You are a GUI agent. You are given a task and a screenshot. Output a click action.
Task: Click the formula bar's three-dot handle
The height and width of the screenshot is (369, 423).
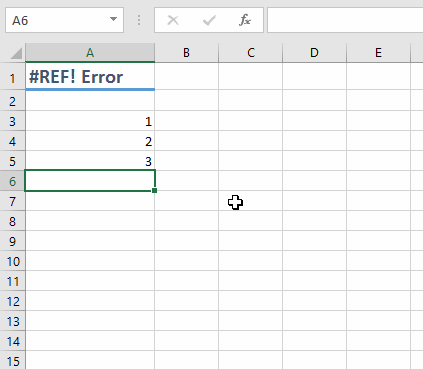(x=139, y=20)
